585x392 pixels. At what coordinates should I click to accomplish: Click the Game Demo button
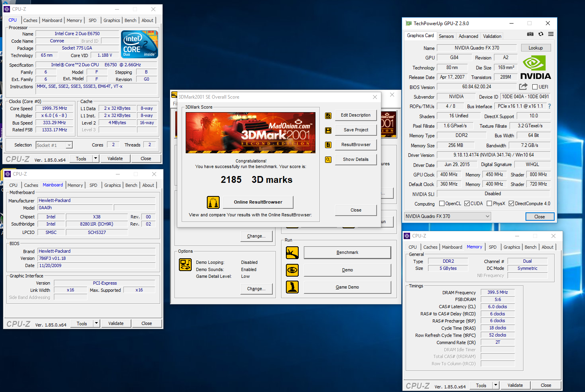(347, 287)
